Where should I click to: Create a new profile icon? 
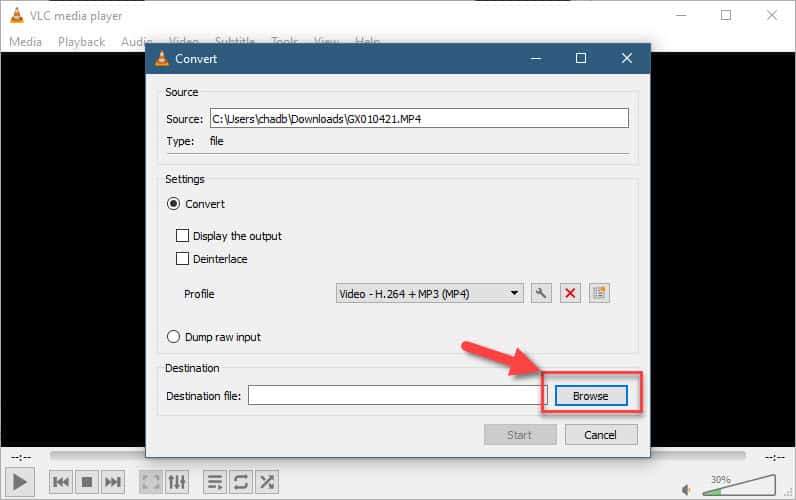(x=599, y=293)
